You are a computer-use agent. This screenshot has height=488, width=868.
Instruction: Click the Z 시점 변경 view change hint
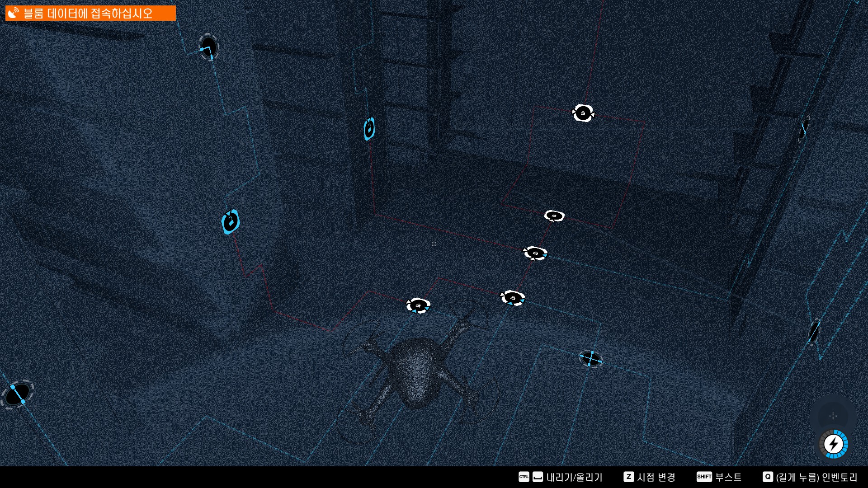649,477
